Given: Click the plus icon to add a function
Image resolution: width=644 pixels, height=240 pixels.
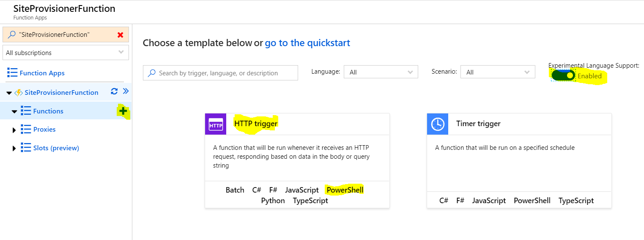Looking at the screenshot, I should point(123,111).
